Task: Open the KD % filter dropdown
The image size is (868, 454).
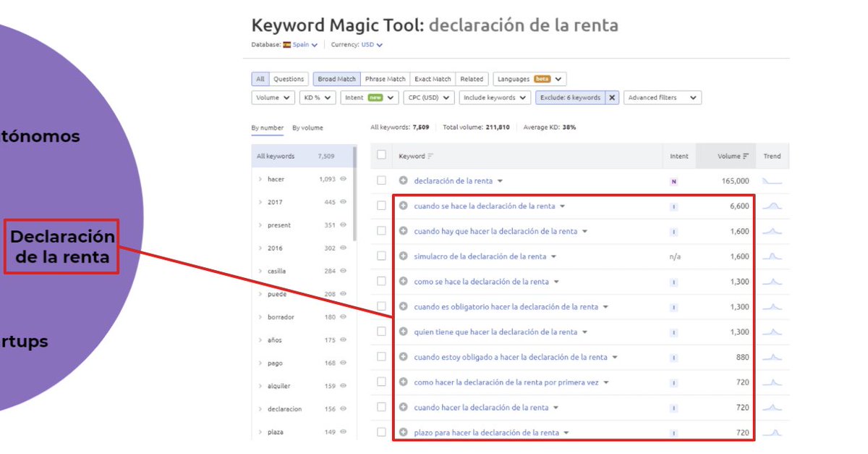Action: (x=318, y=98)
